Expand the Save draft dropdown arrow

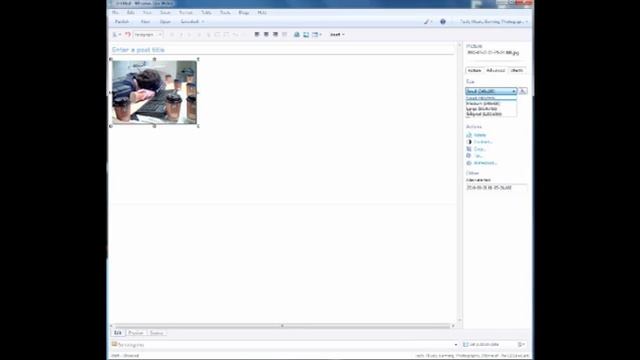pos(203,22)
